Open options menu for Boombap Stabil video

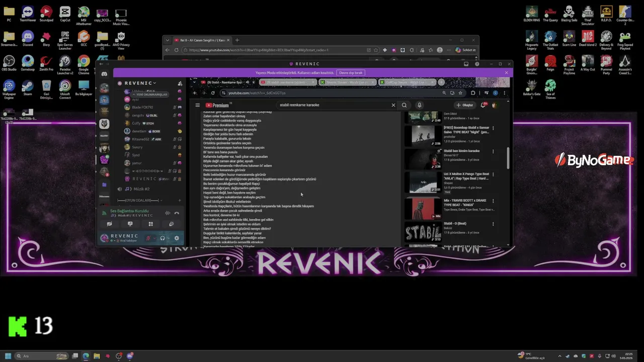(493, 128)
